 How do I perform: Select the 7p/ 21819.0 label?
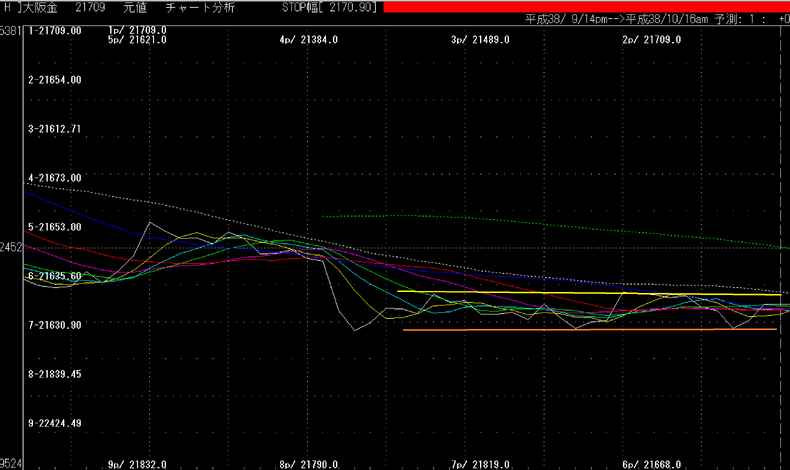480,464
